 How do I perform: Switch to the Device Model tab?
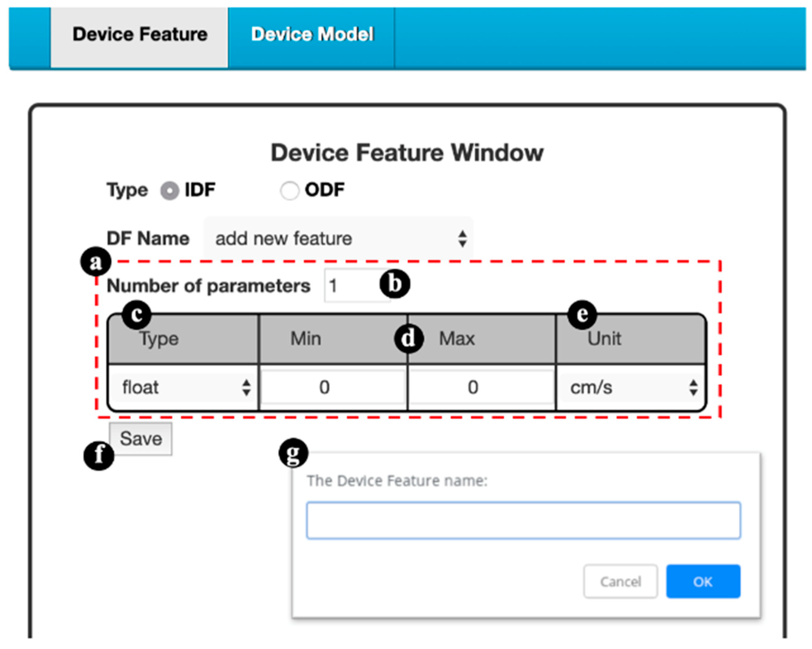(312, 35)
